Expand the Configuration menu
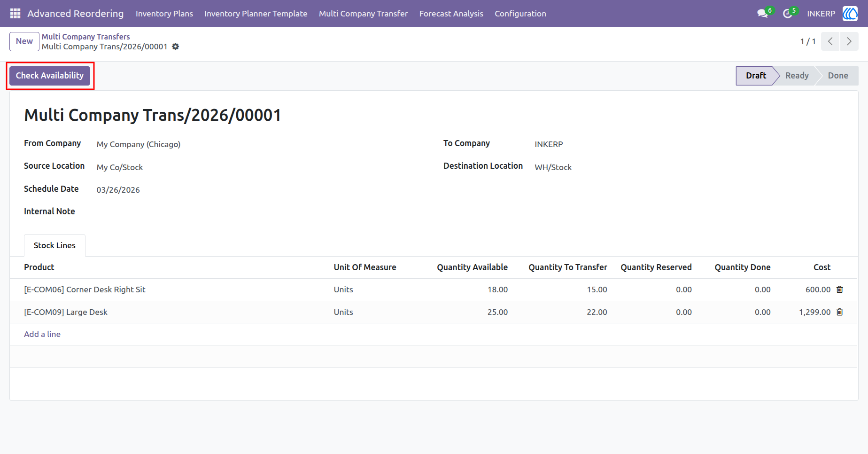This screenshot has height=454, width=868. coord(520,14)
